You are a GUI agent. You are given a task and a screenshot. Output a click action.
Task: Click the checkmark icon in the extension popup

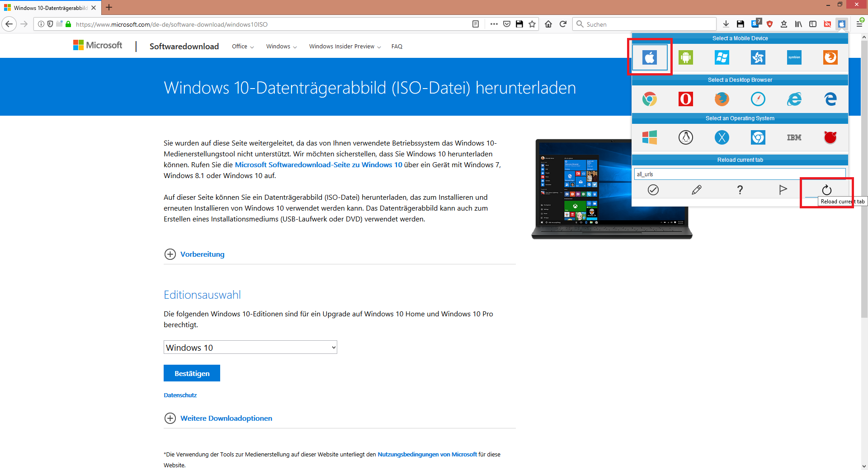(x=653, y=190)
